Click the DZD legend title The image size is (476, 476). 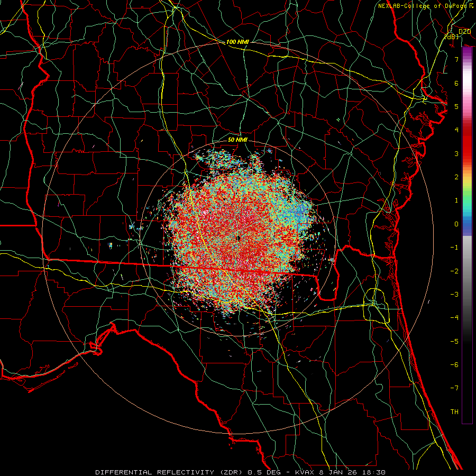[464, 32]
